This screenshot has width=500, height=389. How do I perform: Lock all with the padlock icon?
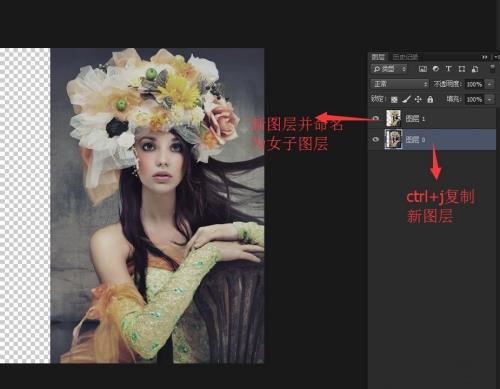click(x=430, y=99)
